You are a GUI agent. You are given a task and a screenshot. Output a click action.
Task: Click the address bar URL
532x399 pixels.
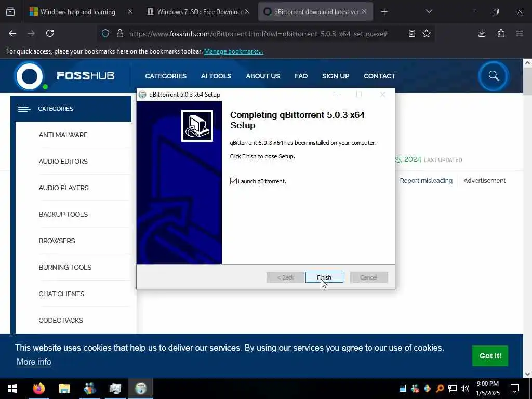pos(258,34)
